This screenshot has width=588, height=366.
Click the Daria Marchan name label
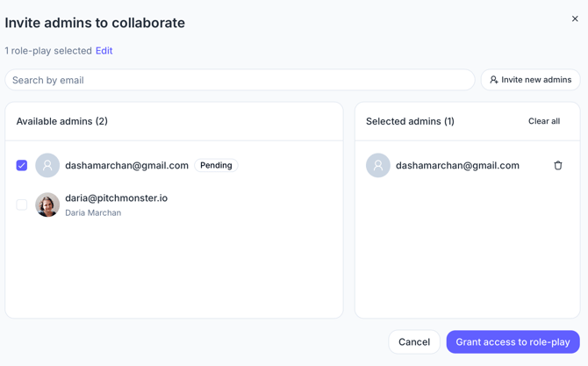click(x=93, y=212)
